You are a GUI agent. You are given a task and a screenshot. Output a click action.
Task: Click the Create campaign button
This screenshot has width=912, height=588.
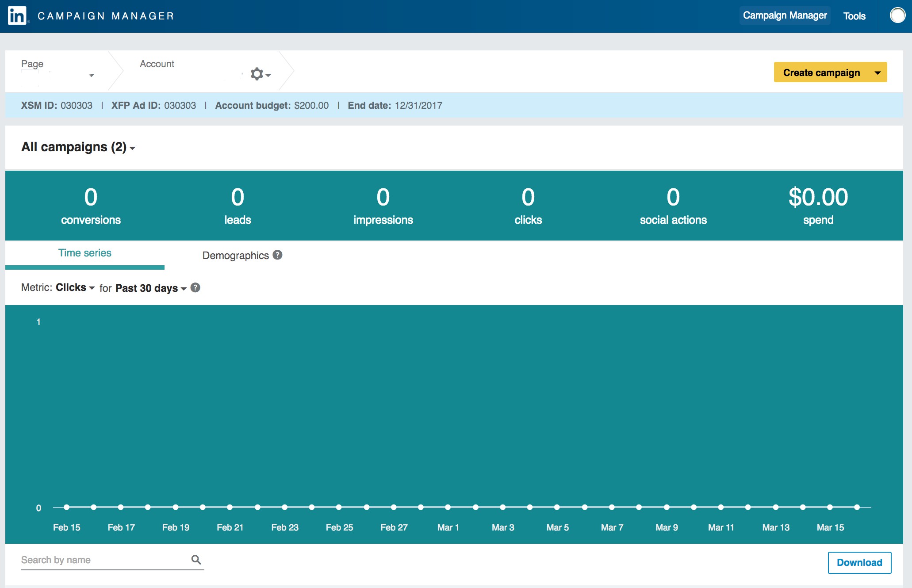pyautogui.click(x=821, y=73)
